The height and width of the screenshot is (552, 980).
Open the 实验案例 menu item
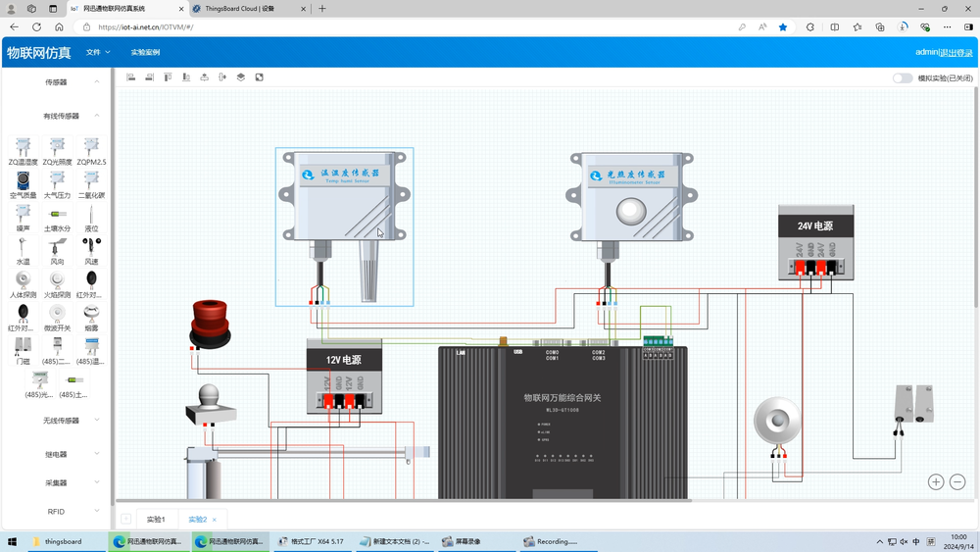click(145, 52)
